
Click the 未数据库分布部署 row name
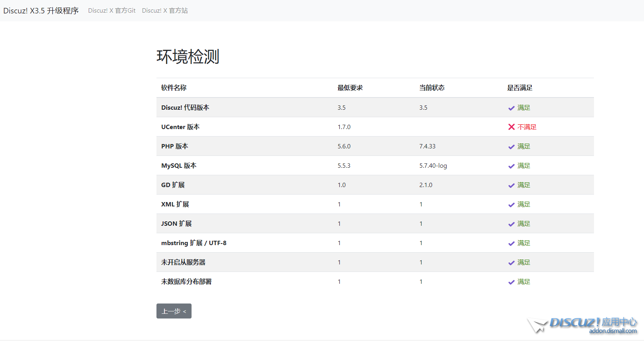point(186,281)
